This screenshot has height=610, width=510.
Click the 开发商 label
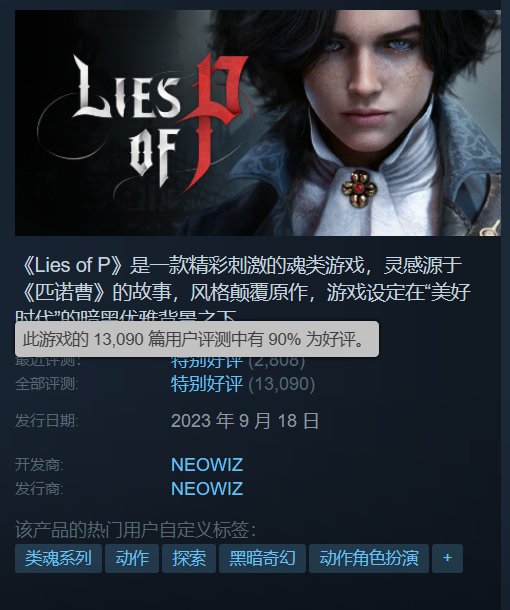point(39,465)
